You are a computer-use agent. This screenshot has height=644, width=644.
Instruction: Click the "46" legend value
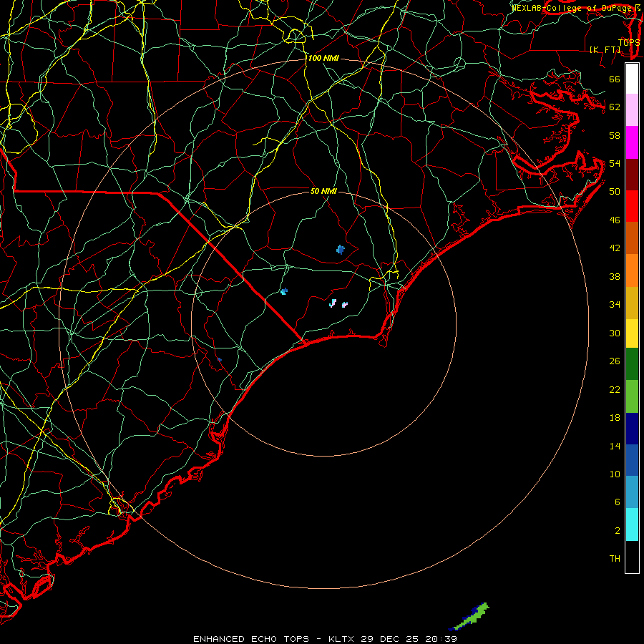click(615, 220)
